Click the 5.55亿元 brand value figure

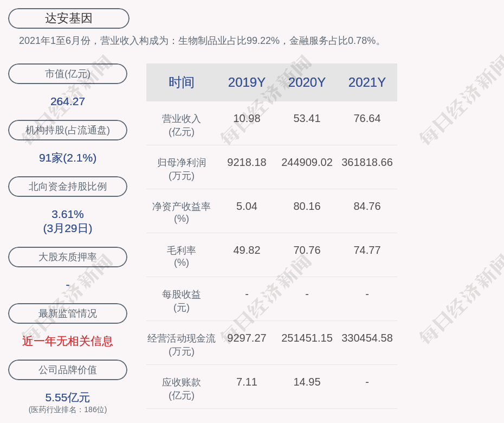[x=68, y=398]
